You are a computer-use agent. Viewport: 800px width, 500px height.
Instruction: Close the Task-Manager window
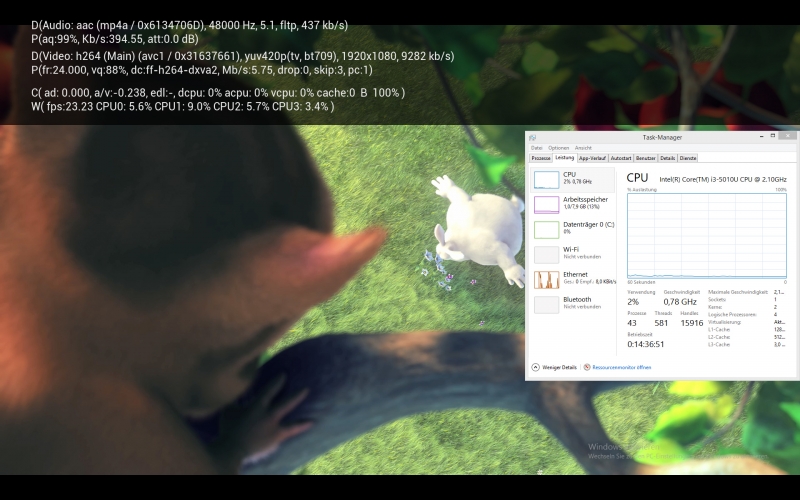[787, 136]
